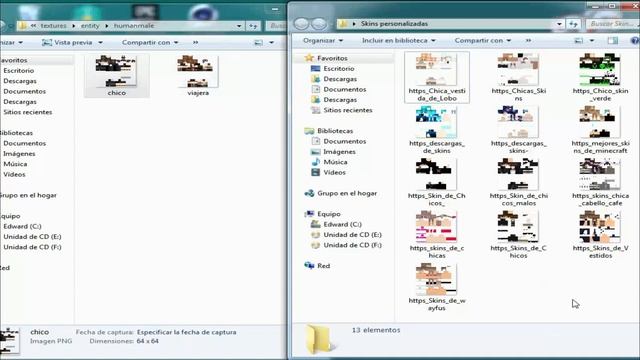This screenshot has width=640, height=360.
Task: Open Escritorio in humanmale window sidebar
Action: point(18,71)
